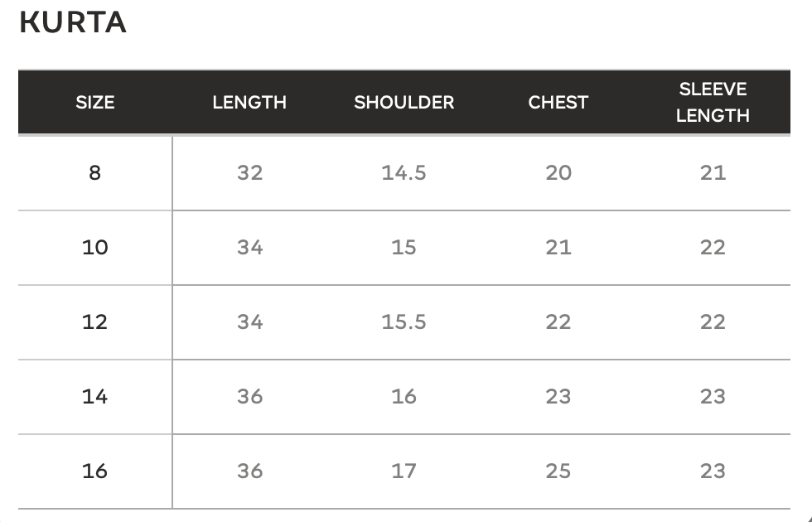
Task: Select the size 10 row label
Action: 94,247
